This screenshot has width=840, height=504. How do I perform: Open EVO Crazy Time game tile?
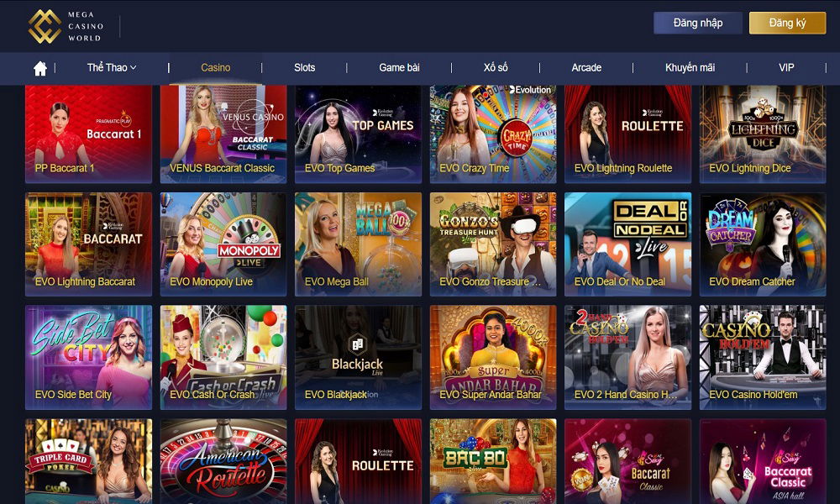[x=493, y=134]
